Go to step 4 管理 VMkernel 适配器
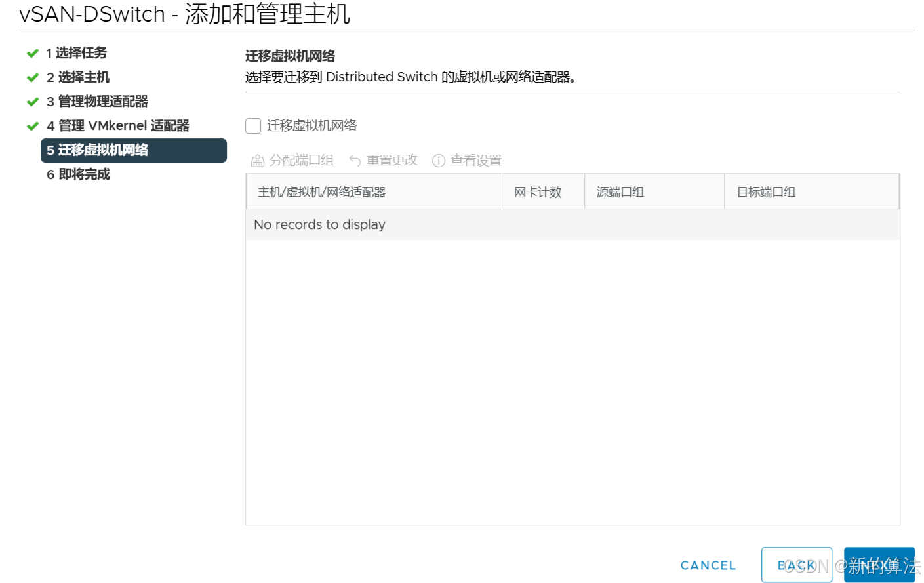The height and width of the screenshot is (583, 924). coord(118,126)
